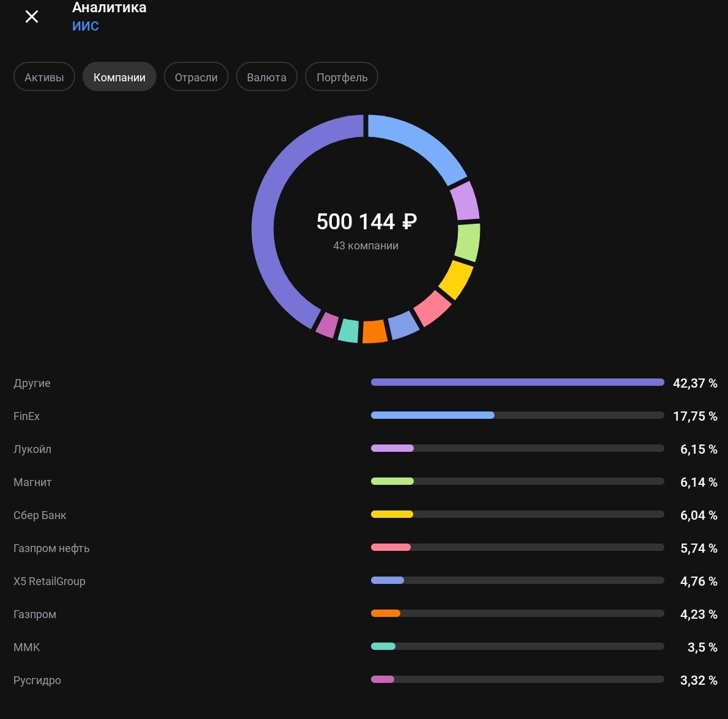Image resolution: width=728 pixels, height=719 pixels.
Task: Select the 6,04 % value
Action: click(x=699, y=515)
